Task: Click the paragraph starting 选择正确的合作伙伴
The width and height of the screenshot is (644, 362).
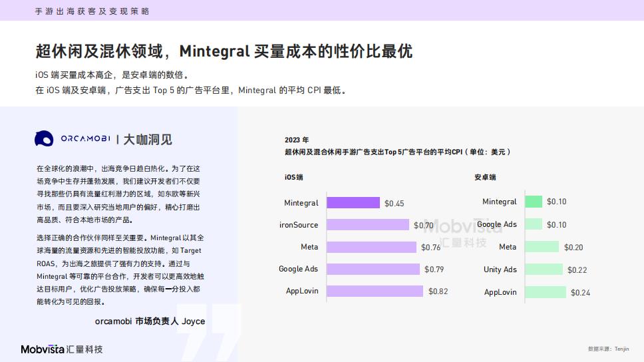Action: tap(120, 270)
